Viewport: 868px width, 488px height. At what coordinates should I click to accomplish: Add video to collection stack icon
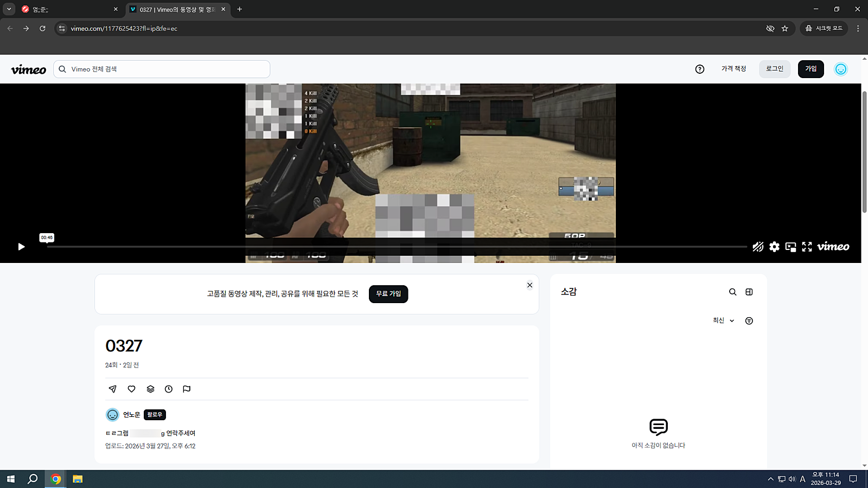pos(150,389)
